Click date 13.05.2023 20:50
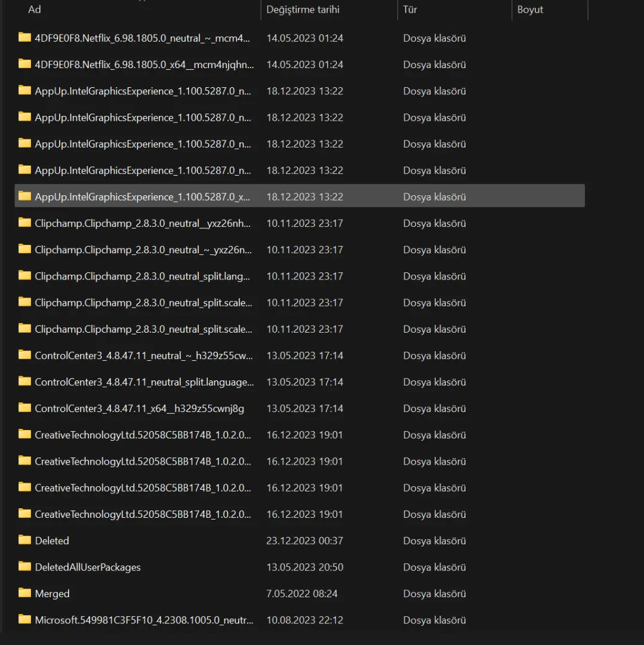Screen dimensions: 644x645 (304, 567)
